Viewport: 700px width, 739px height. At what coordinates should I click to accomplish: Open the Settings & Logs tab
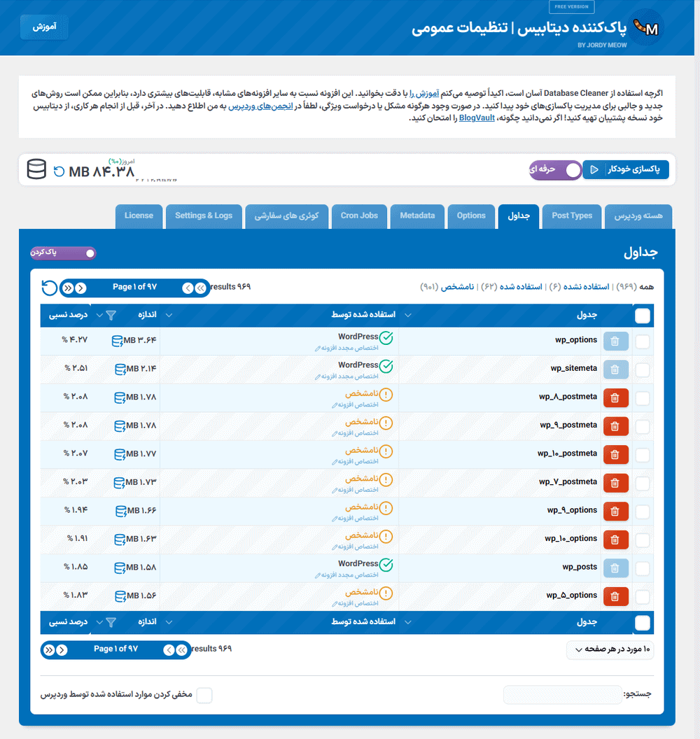204,216
